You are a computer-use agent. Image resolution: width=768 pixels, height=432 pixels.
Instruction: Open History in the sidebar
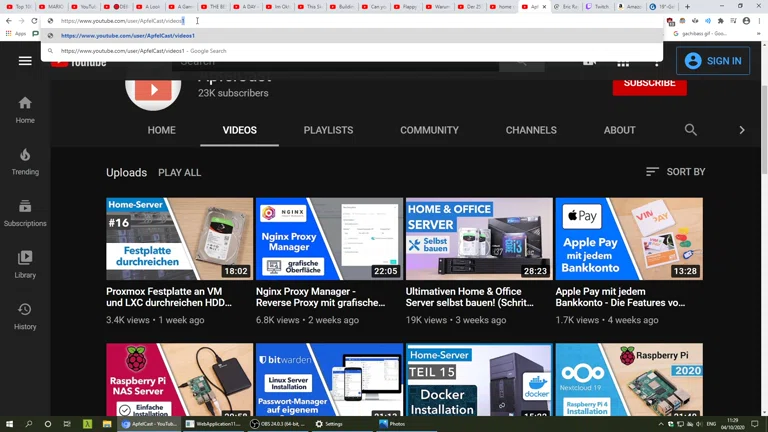coord(25,317)
